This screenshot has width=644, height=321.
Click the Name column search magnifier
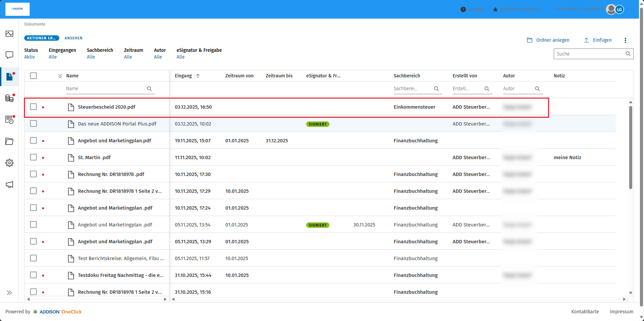[x=150, y=89]
